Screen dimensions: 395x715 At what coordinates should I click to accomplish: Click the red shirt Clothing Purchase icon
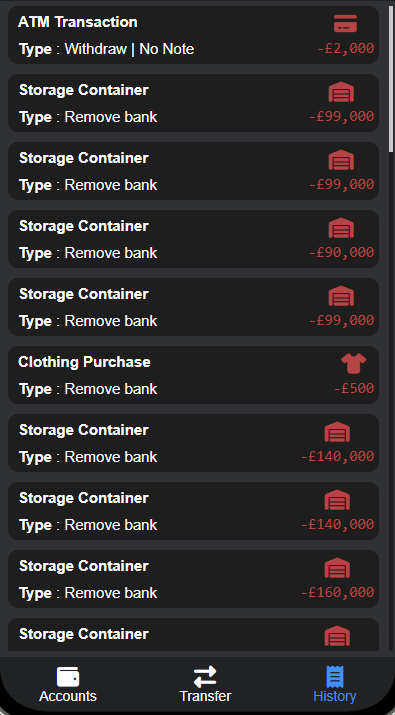(353, 364)
